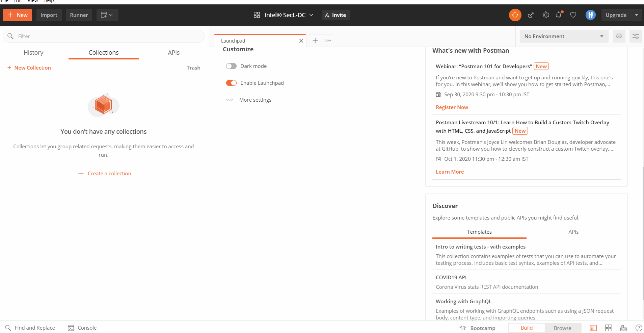Open the No Environment dropdown
The width and height of the screenshot is (644, 333).
click(x=564, y=36)
